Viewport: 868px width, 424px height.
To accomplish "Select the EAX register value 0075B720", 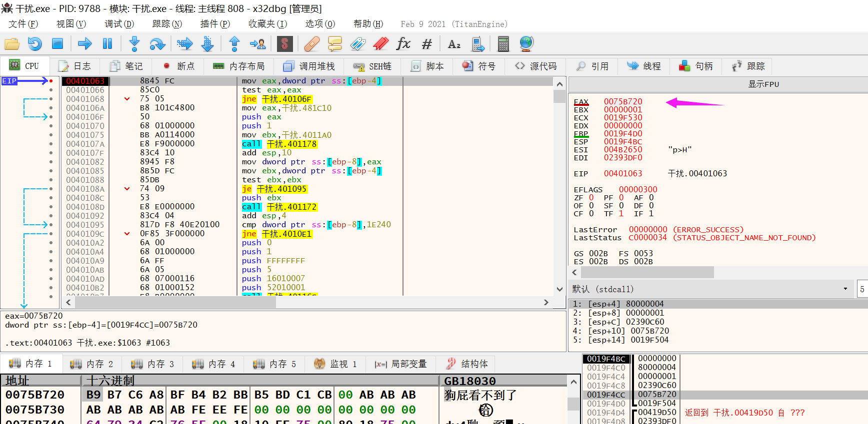I will (x=622, y=102).
